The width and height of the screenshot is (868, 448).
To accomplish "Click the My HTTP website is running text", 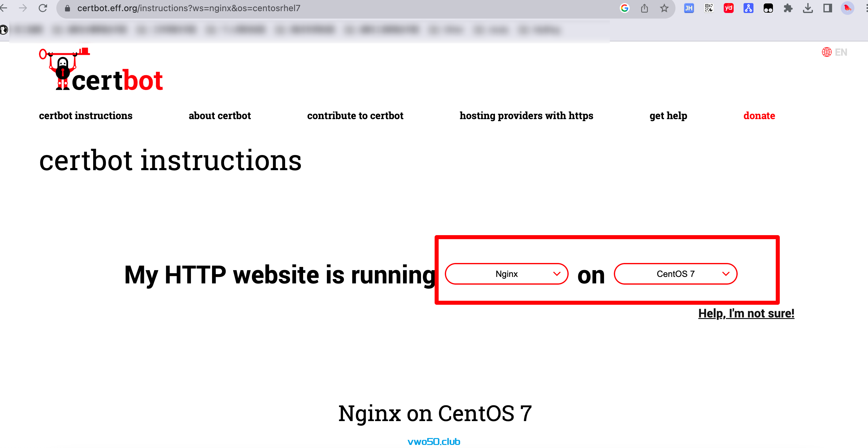I will coord(280,275).
